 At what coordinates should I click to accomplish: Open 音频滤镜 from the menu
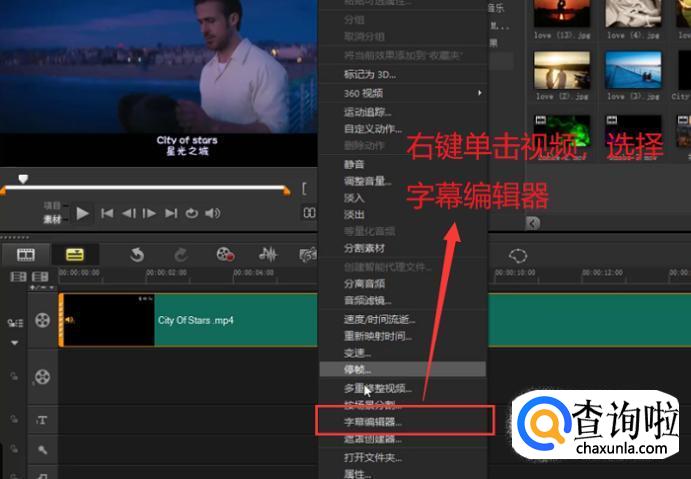click(367, 301)
